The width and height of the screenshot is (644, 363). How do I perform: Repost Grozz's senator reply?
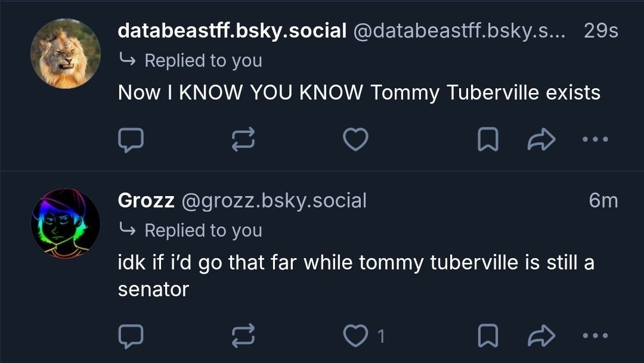point(243,336)
